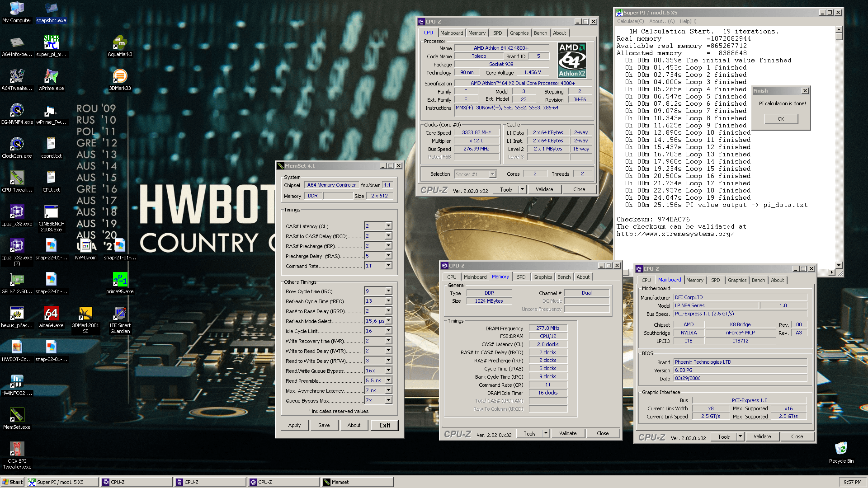Click the Super PI vertical scrollbar up arrow
The width and height of the screenshot is (868, 488).
(839, 29)
